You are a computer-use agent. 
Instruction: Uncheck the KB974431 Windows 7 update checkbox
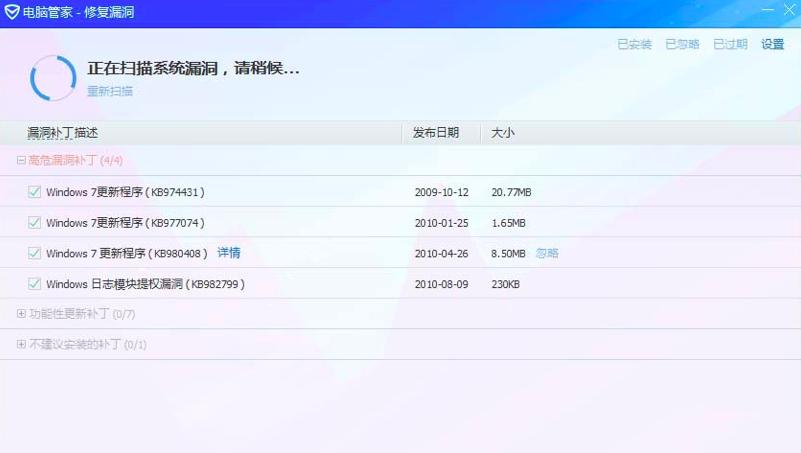[x=34, y=192]
